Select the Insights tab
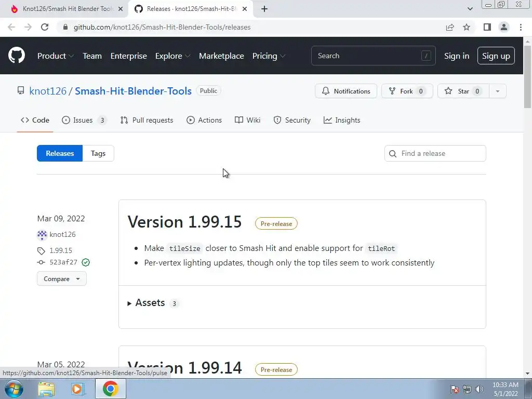 pos(342,120)
